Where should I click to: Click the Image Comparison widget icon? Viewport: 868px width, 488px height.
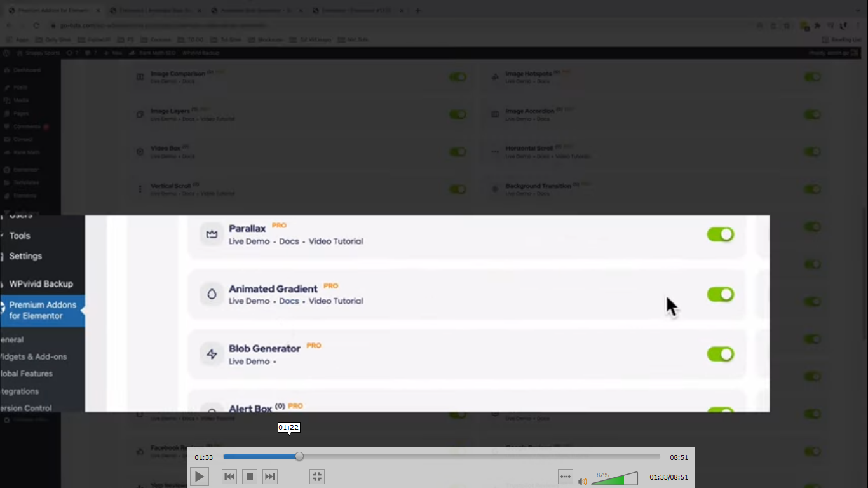[140, 77]
